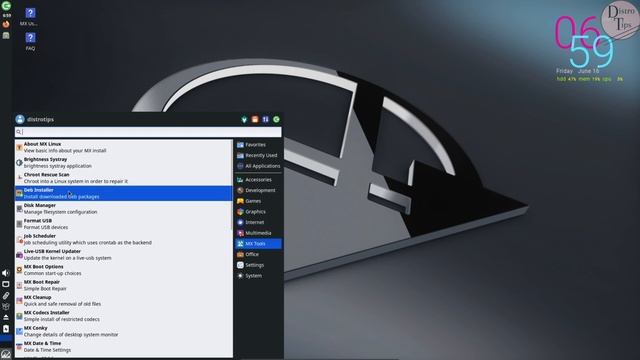This screenshot has width=640, height=360.
Task: Click orange lock screen icon in menu header
Action: coord(255,119)
